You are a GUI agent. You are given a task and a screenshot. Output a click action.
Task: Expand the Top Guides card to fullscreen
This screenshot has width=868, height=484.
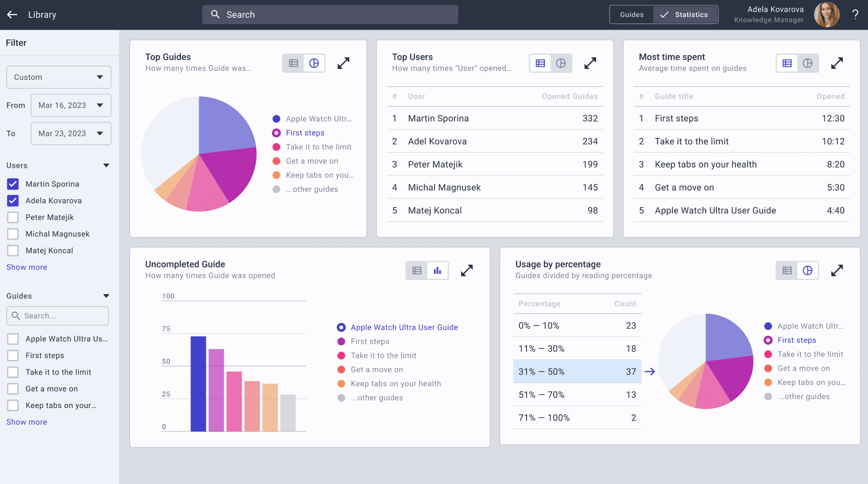343,63
